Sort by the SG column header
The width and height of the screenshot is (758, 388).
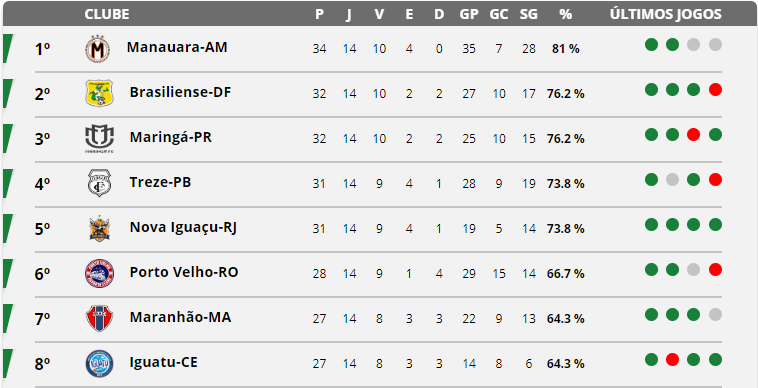[528, 14]
